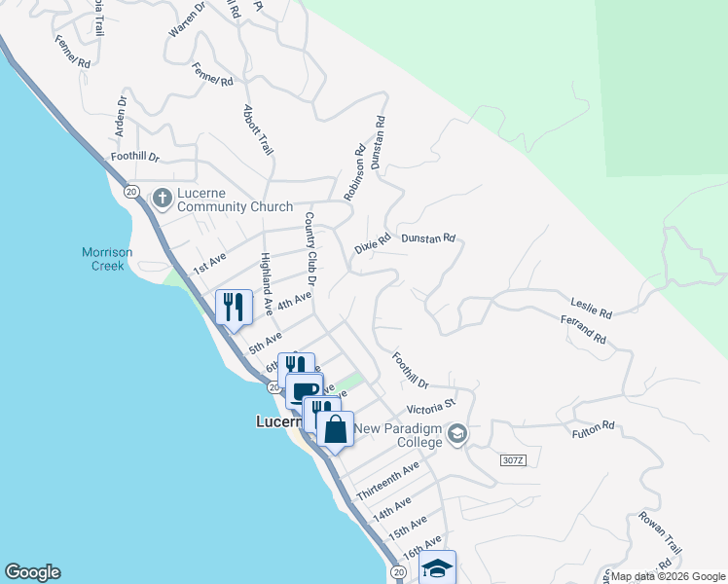Click the Lucerne Community Church cross icon
Viewport: 728px width, 584px height.
tap(163, 199)
